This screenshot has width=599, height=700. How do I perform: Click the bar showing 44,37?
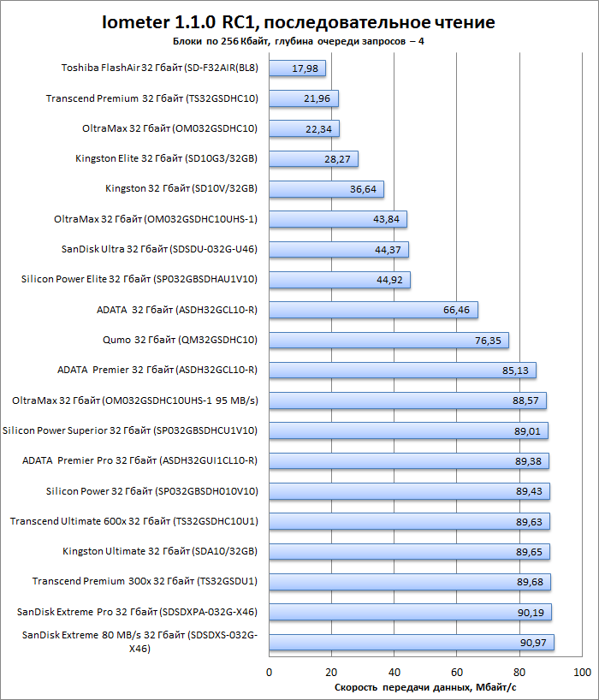339,250
